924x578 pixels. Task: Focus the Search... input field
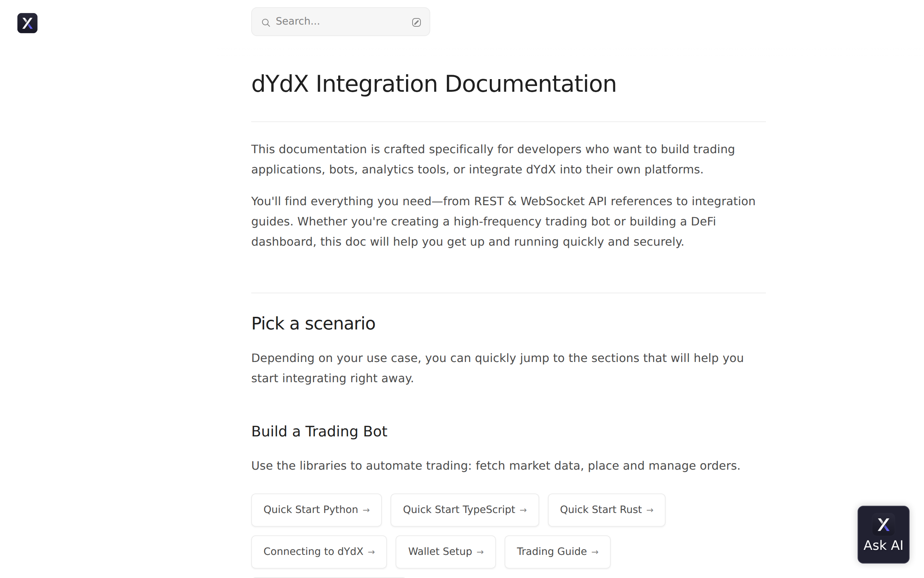pyautogui.click(x=341, y=22)
